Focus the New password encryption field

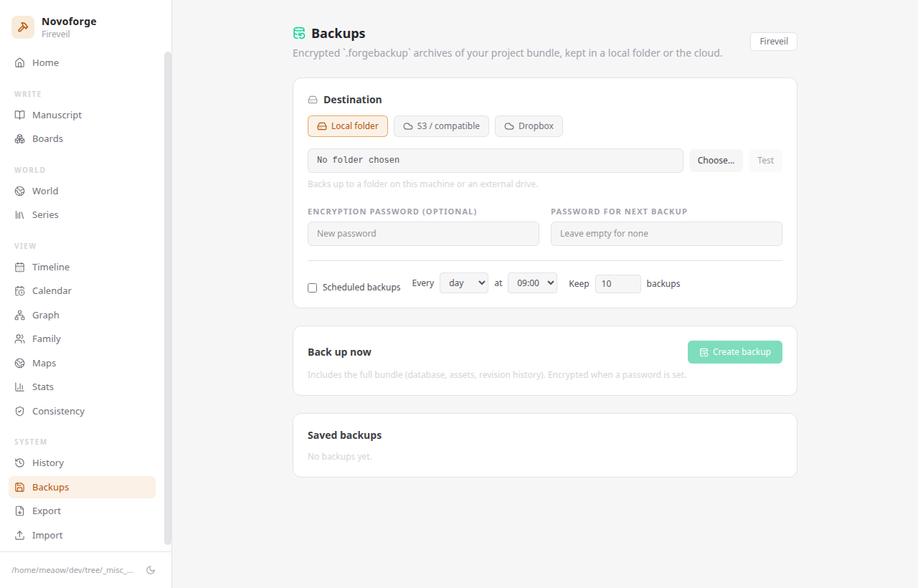[x=423, y=234]
